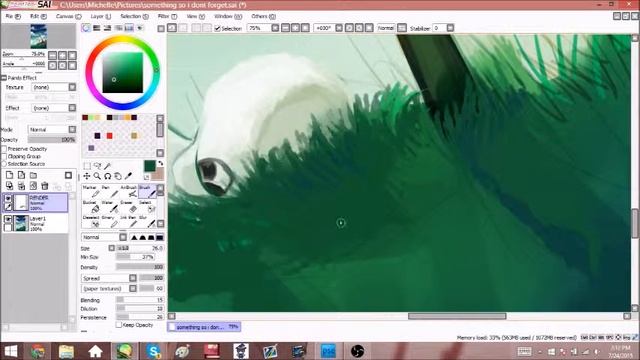Create a new layer
Screen dimensions: 640x360
[x=9, y=175]
